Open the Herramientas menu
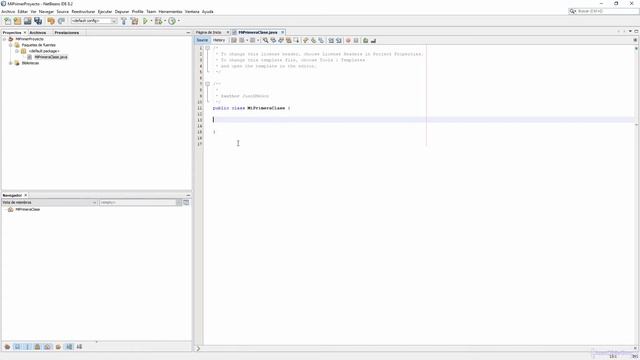Image resolution: width=640 pixels, height=360 pixels. click(x=170, y=11)
